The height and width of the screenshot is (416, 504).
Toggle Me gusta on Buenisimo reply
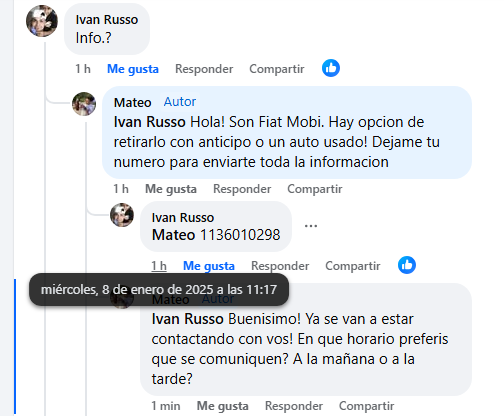point(223,406)
